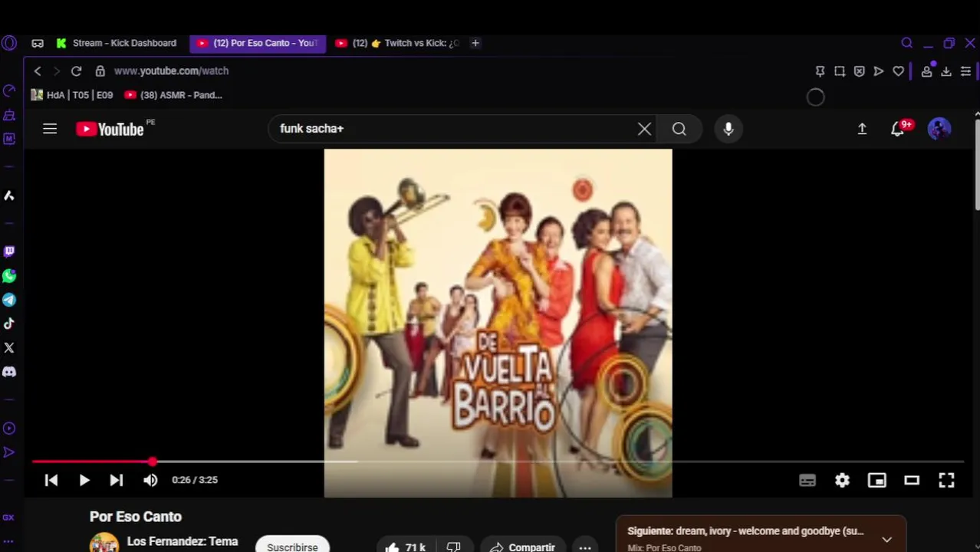This screenshot has width=980, height=552.
Task: Seek using the video progress bar
Action: pos(498,462)
